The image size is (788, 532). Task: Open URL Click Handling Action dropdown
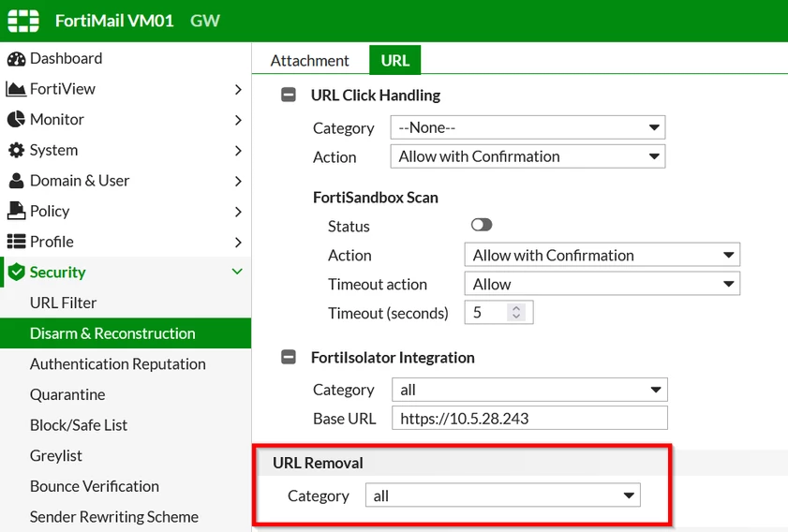(528, 156)
